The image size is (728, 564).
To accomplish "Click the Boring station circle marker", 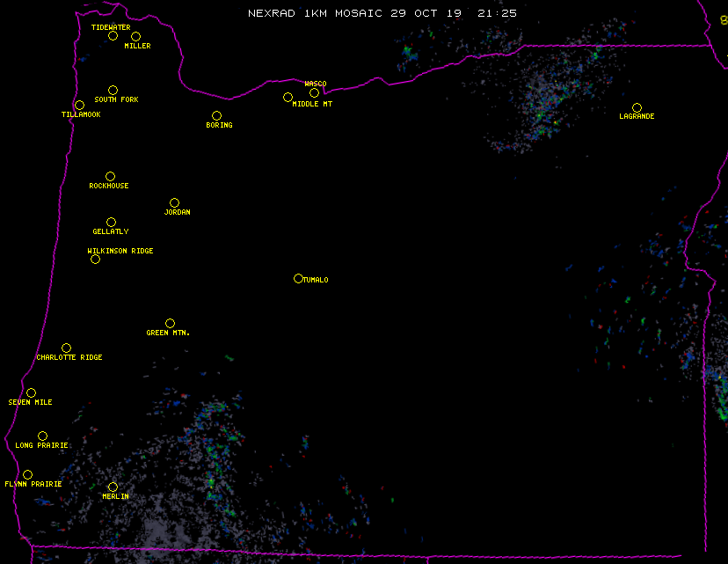I will click(x=216, y=115).
